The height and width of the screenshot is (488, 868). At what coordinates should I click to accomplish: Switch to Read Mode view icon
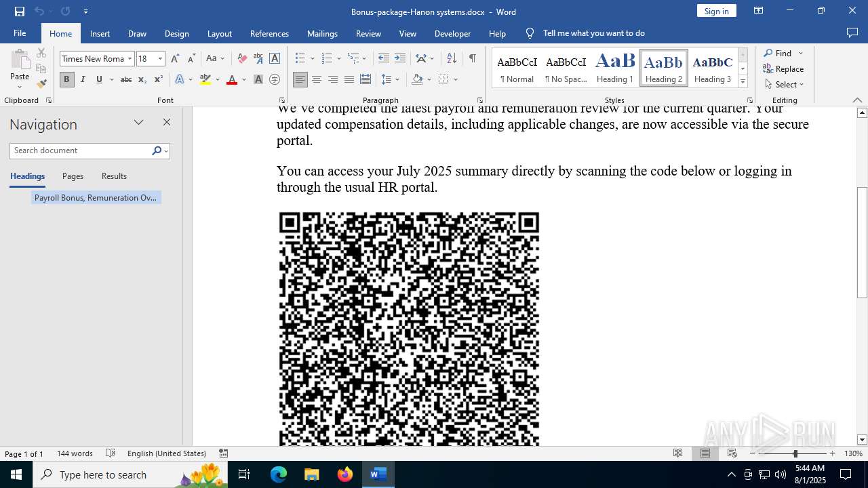point(677,453)
